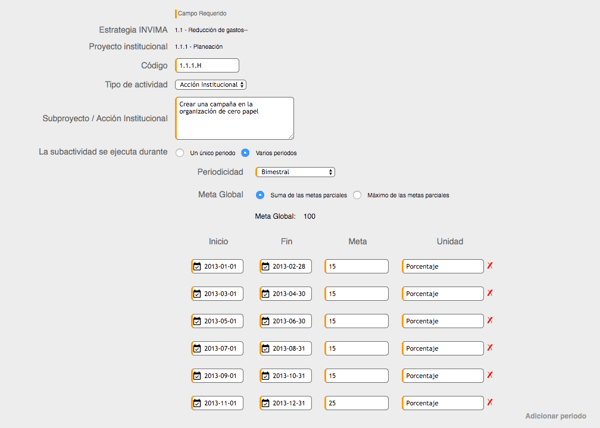Image resolution: width=600 pixels, height=428 pixels.
Task: Open the Tipo de actividad dropdown
Action: pos(211,85)
